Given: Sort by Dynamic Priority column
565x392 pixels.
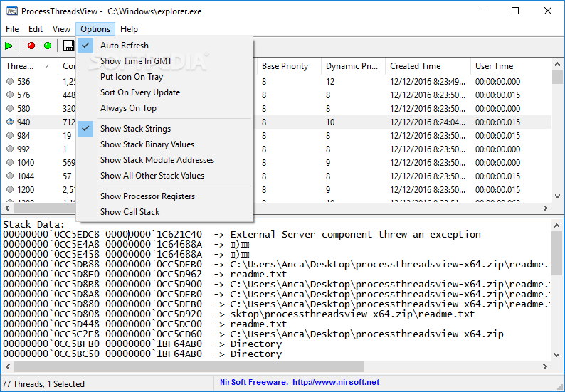Looking at the screenshot, I should pos(353,66).
